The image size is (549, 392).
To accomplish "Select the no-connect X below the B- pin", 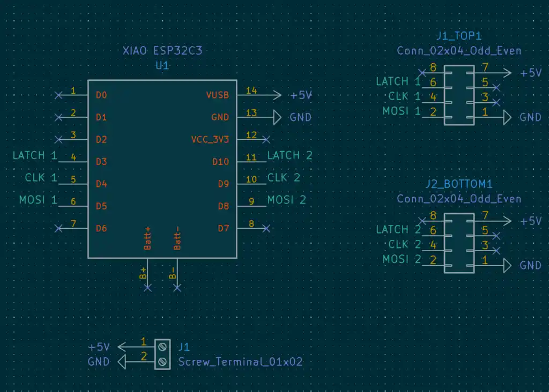I will click(x=177, y=288).
